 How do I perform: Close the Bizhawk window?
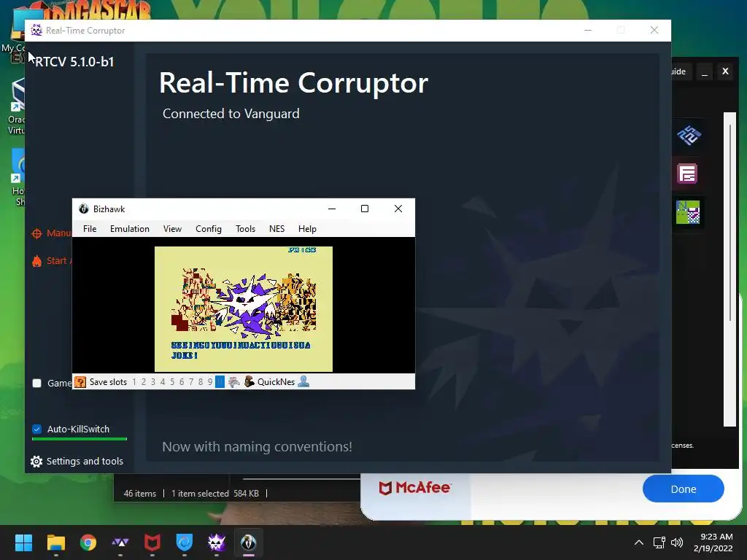pyautogui.click(x=398, y=209)
